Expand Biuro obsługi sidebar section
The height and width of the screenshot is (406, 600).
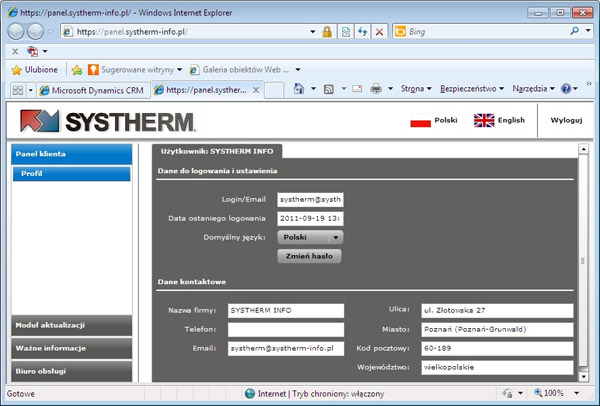[72, 371]
